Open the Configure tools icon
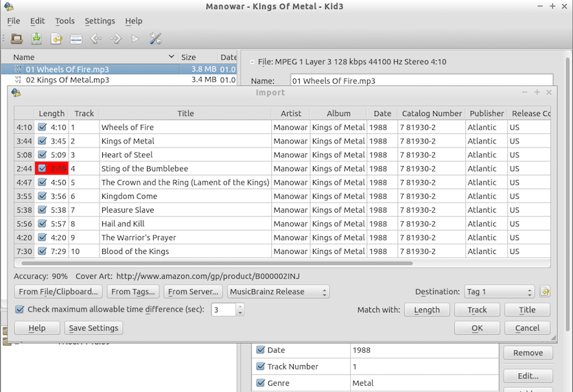Image resolution: width=573 pixels, height=392 pixels. (156, 38)
